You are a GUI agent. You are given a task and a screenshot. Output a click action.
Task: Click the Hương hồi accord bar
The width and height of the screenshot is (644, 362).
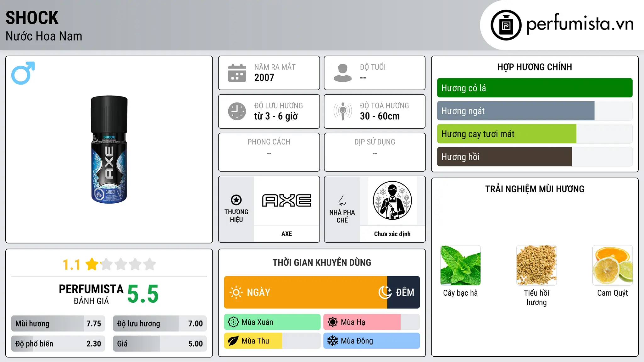click(x=535, y=157)
